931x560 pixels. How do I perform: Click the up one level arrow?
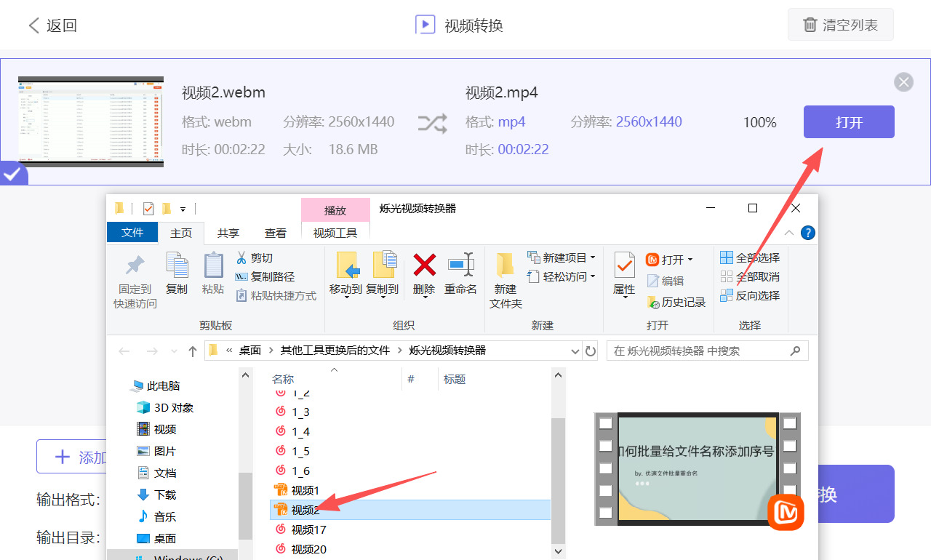click(x=192, y=351)
